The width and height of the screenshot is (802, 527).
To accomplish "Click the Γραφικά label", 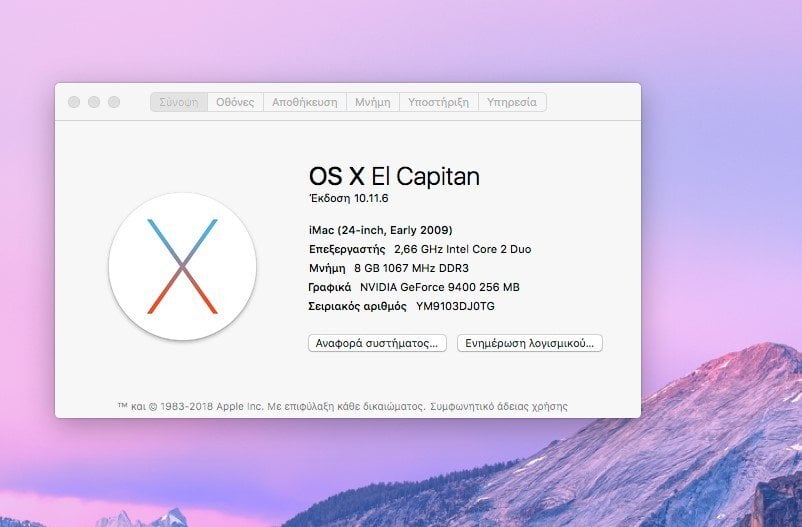I will coord(330,288).
